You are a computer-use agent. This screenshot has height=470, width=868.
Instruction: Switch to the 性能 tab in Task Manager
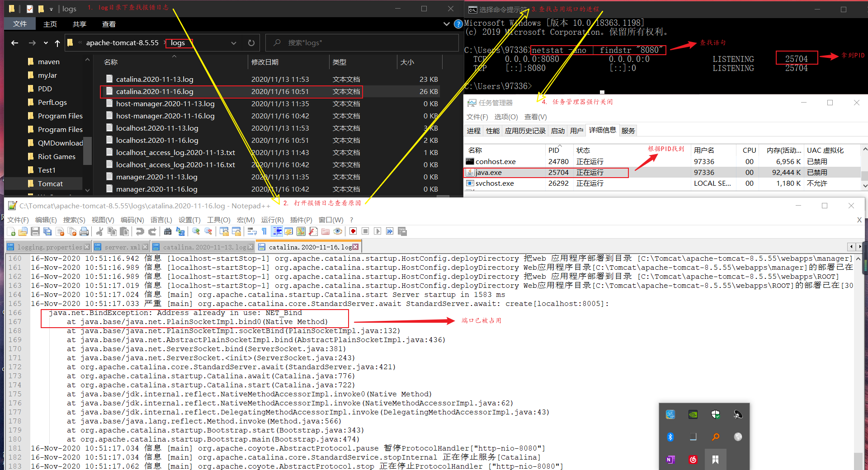coord(492,131)
